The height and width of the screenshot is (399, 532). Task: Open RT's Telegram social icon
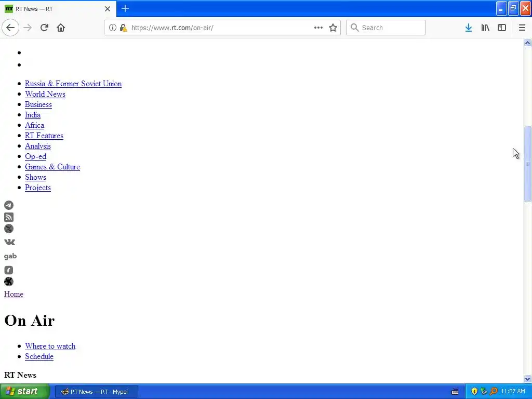click(x=9, y=205)
